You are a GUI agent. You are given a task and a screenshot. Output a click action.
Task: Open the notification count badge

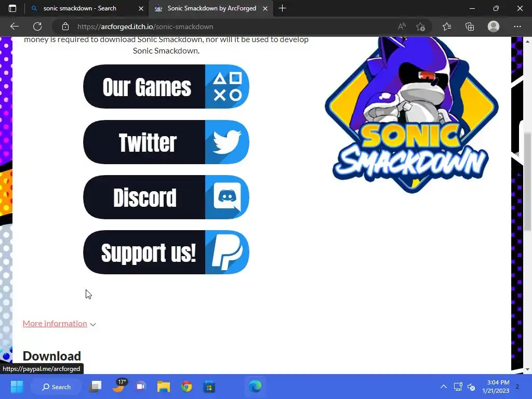[x=517, y=387]
